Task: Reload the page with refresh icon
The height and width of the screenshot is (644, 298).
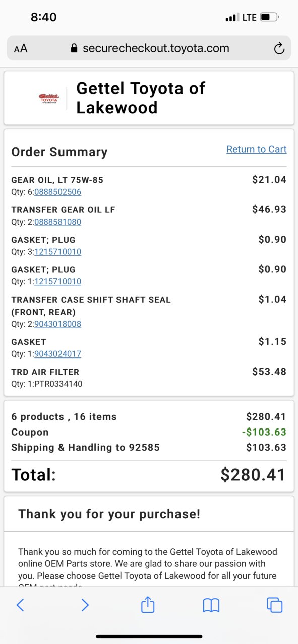Action: click(x=279, y=48)
